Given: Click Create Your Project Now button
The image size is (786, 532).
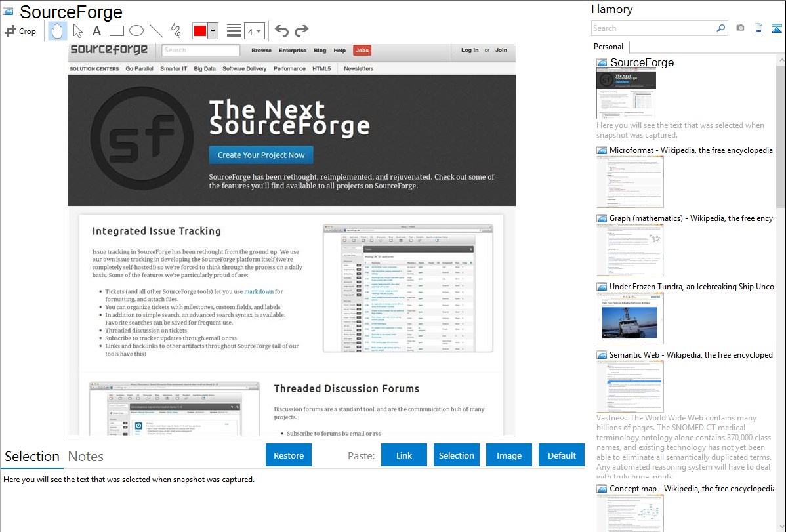Looking at the screenshot, I should [x=261, y=155].
